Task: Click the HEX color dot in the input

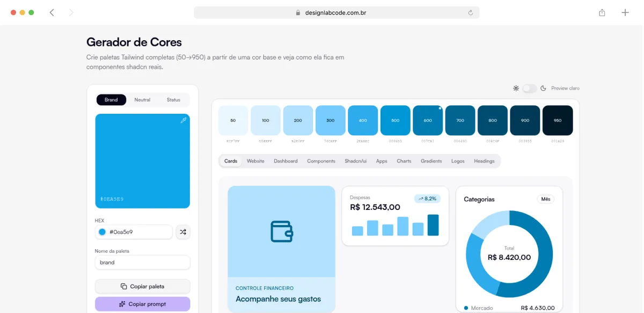Action: pos(102,232)
